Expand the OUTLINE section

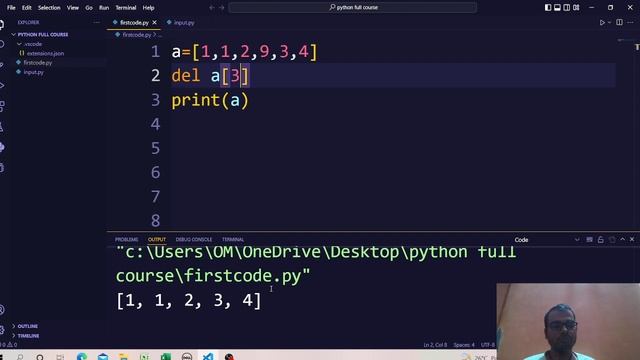coord(25,326)
